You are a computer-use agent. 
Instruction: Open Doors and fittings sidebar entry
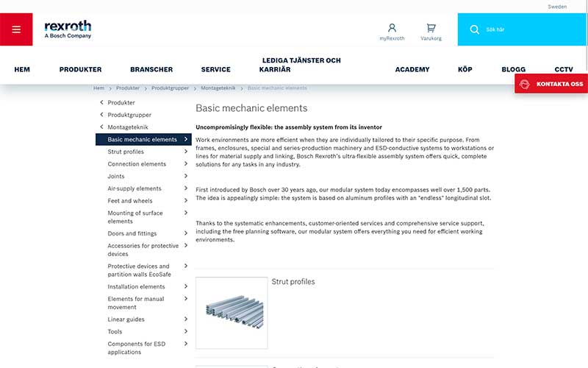point(132,233)
